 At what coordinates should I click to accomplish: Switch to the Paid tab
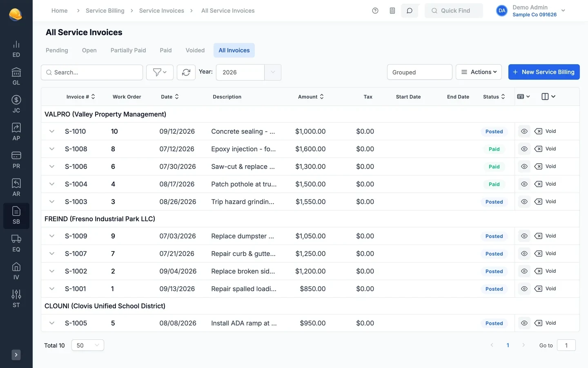(166, 50)
